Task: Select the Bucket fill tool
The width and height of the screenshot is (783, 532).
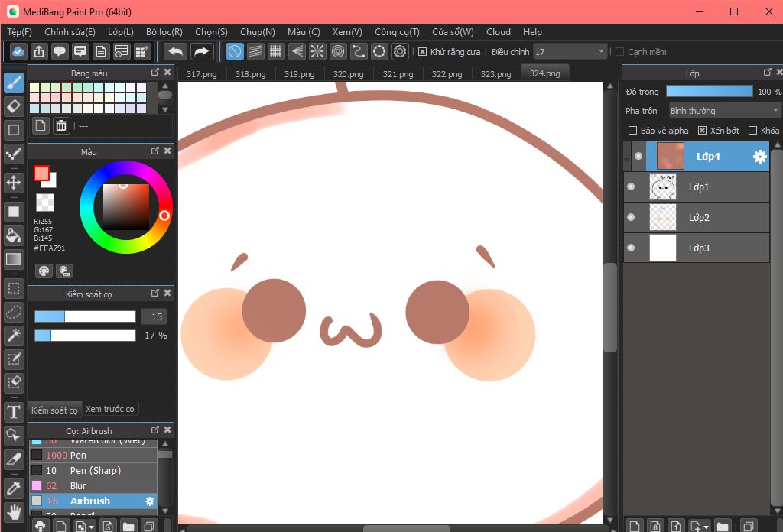Action: coord(14,235)
